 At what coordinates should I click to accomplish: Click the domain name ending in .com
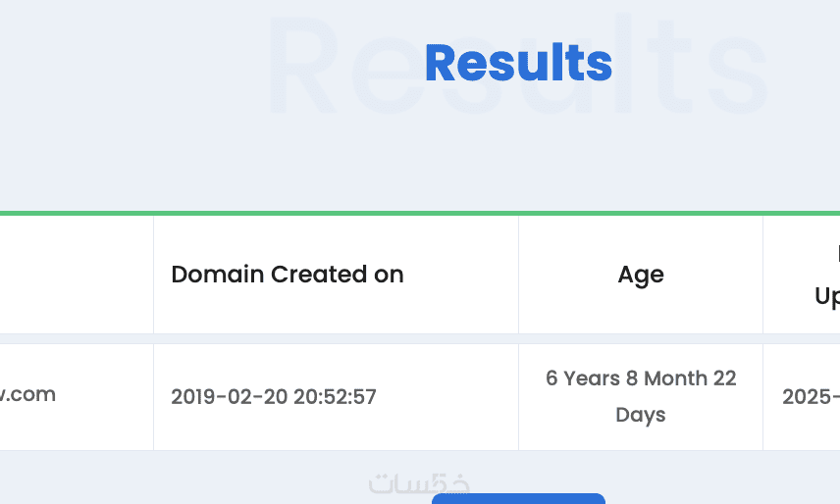click(x=28, y=395)
